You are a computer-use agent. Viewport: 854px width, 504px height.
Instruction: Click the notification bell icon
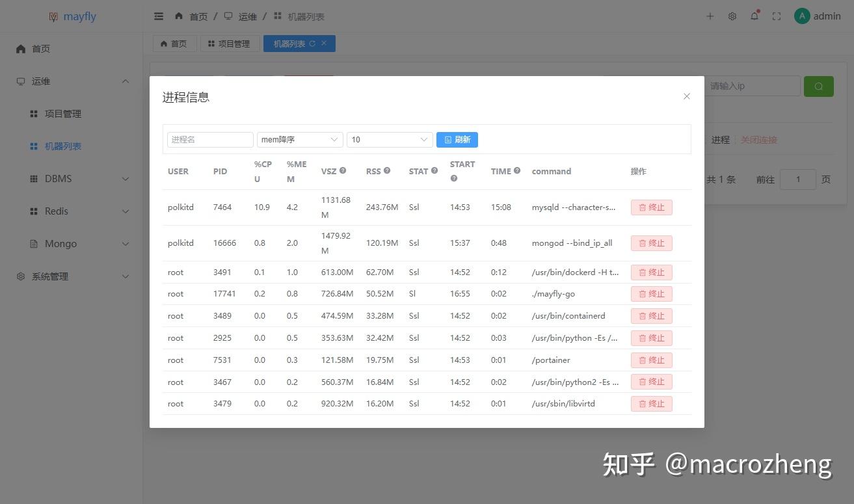754,16
